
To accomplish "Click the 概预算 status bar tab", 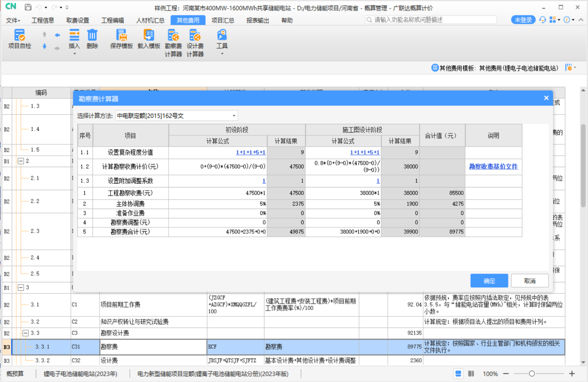I will pyautogui.click(x=15, y=374).
